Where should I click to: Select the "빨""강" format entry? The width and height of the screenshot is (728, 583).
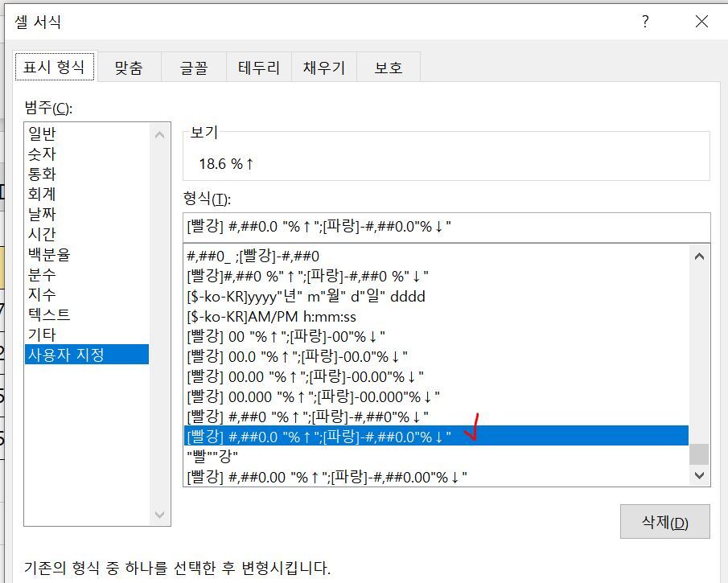click(x=436, y=457)
